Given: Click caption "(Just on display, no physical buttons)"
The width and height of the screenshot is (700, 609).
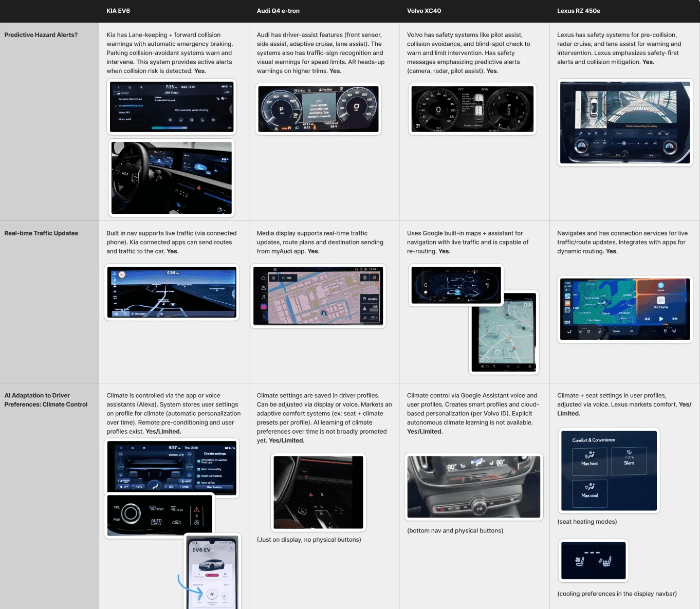Looking at the screenshot, I should [309, 540].
